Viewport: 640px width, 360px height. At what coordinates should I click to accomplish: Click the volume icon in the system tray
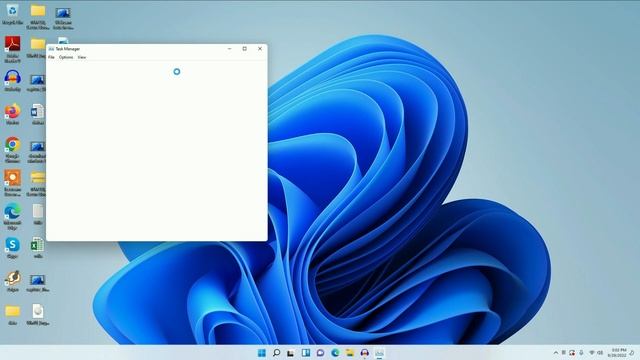600,353
